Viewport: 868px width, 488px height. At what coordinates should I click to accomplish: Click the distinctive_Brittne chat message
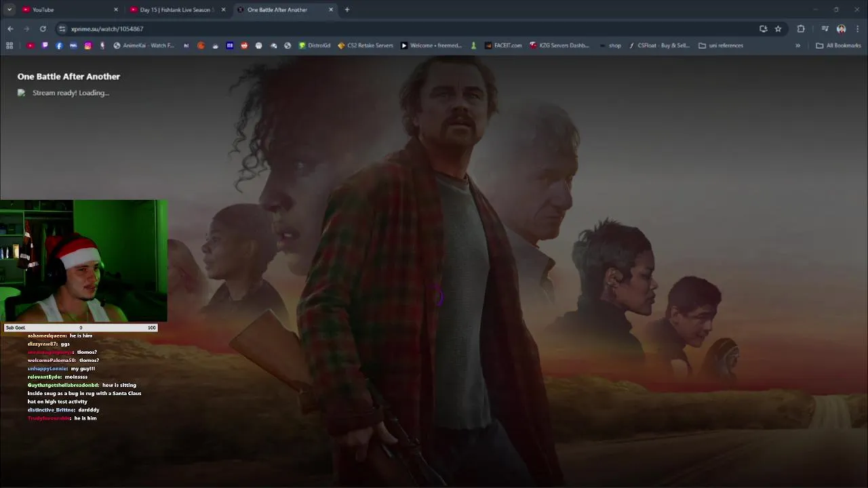pos(63,410)
